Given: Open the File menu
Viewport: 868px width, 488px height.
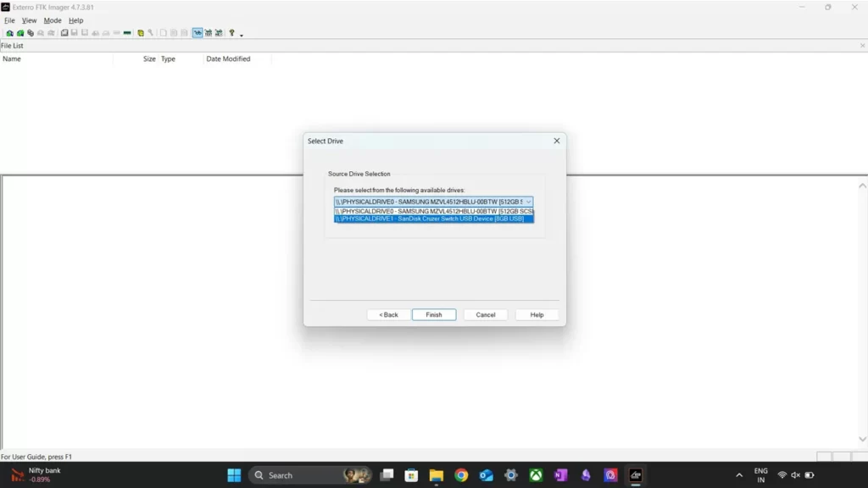Looking at the screenshot, I should 9,20.
